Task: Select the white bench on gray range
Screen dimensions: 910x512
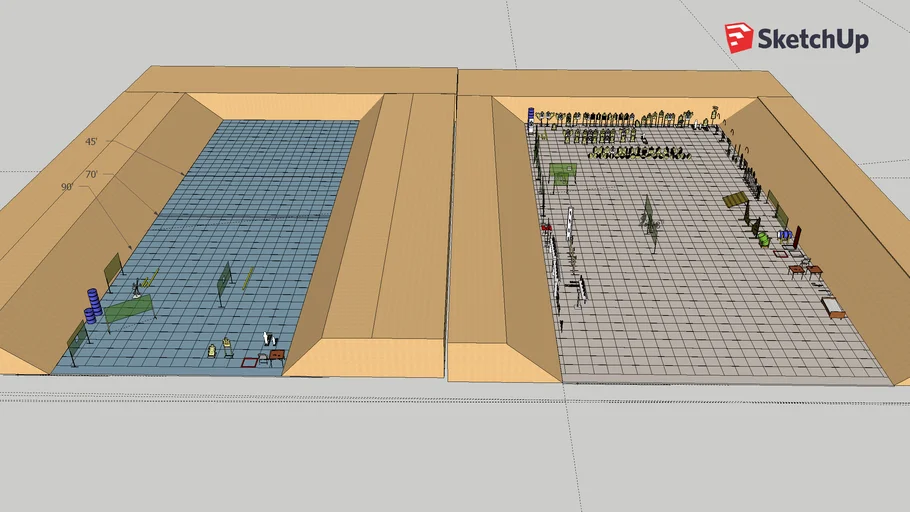Action: tap(832, 308)
